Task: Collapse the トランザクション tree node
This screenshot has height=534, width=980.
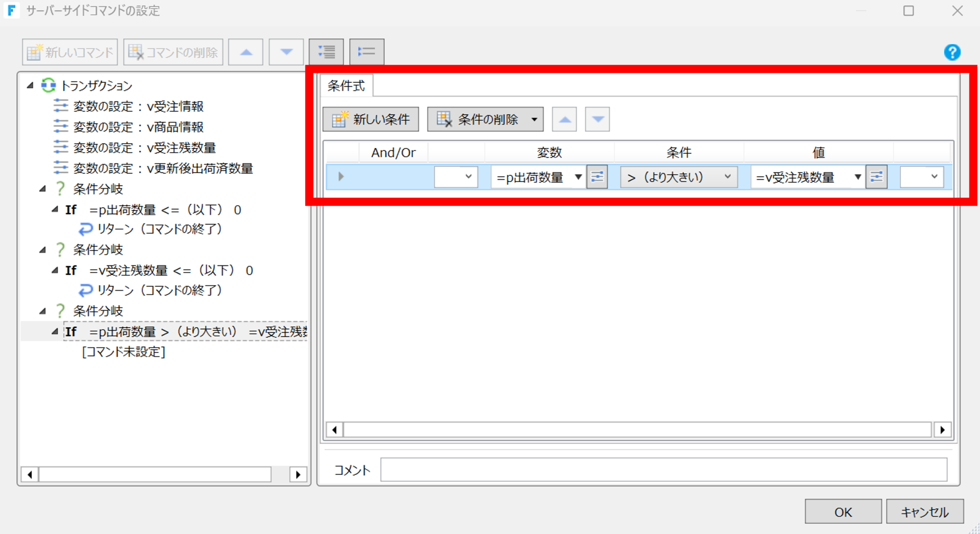Action: (30, 85)
